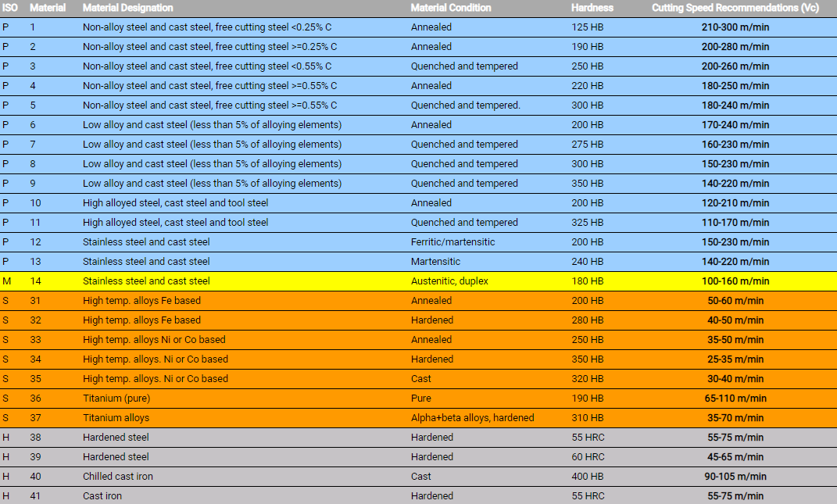Select the '45-65 m/min' cutting speed cell
Screen dimensions: 837x504
[735, 457]
